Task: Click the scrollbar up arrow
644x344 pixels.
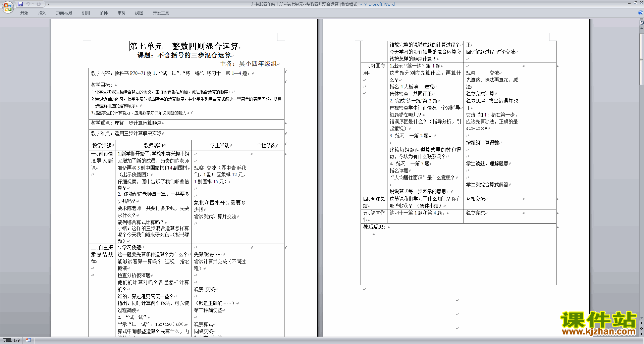Action: tap(642, 28)
